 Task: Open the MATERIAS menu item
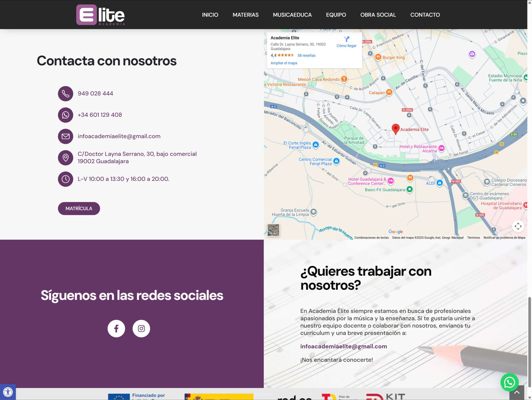coord(245,15)
